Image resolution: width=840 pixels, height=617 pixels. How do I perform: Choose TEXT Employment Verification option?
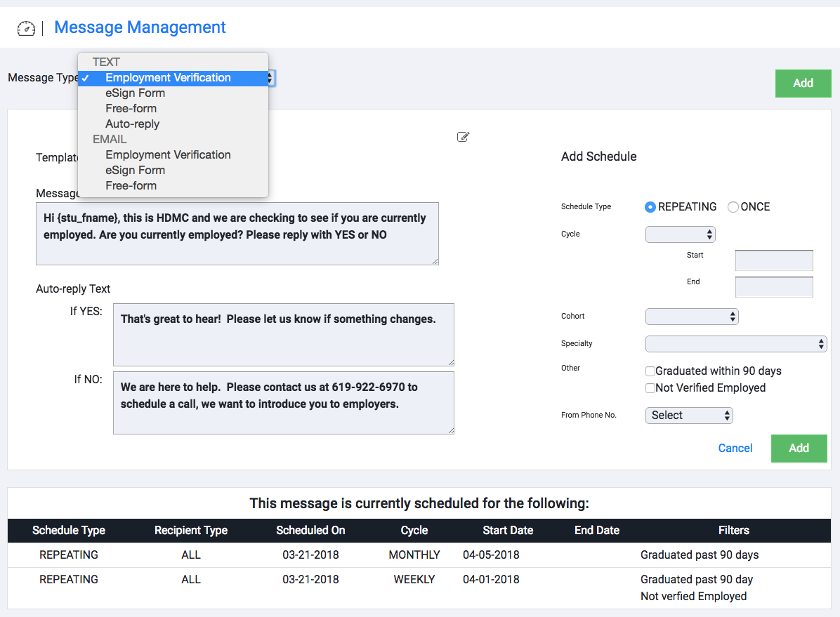[173, 78]
